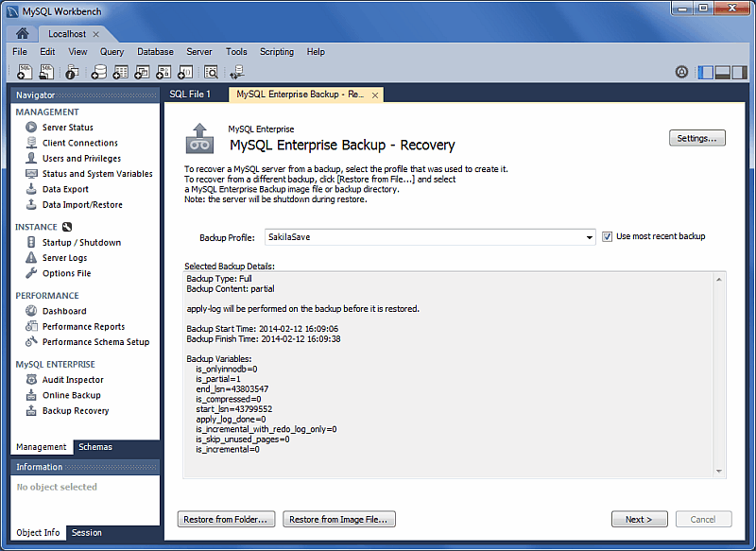Create new table toolbar icon

tap(120, 72)
